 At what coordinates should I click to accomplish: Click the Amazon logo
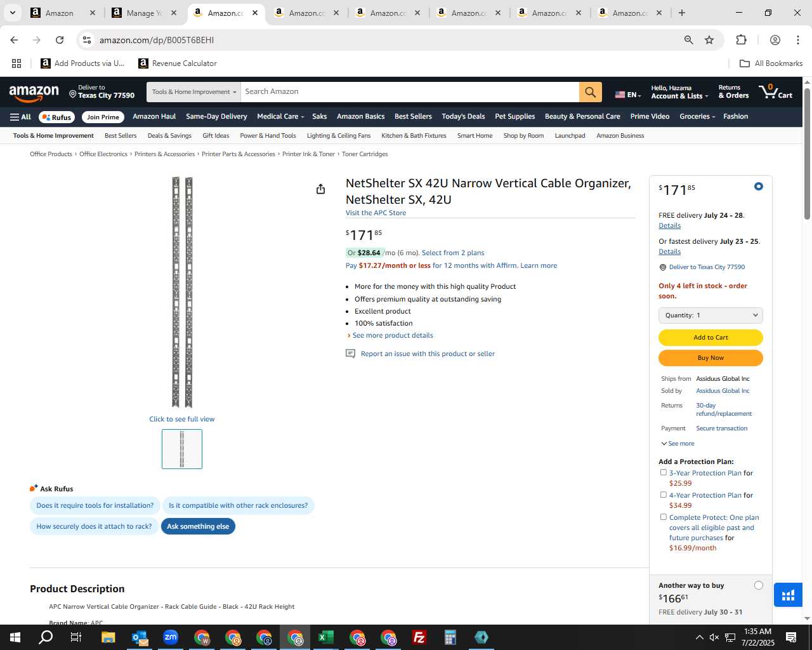coord(34,93)
